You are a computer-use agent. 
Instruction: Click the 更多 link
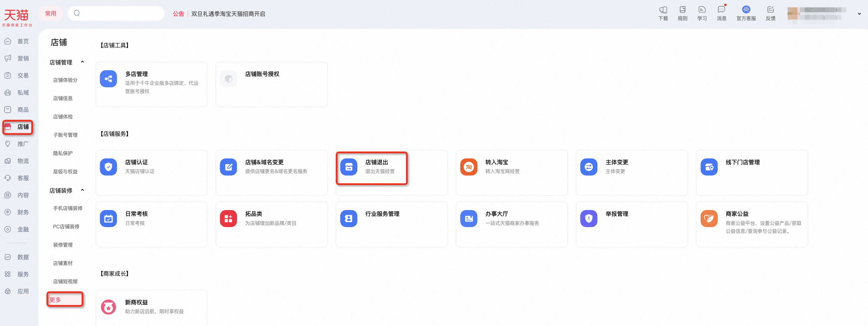(x=55, y=300)
